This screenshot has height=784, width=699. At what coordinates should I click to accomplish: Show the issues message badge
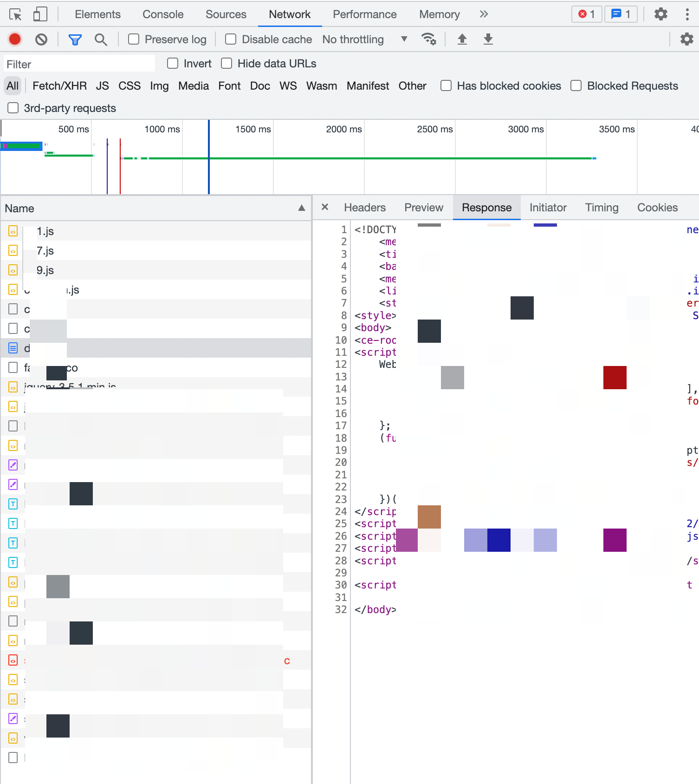pyautogui.click(x=621, y=14)
